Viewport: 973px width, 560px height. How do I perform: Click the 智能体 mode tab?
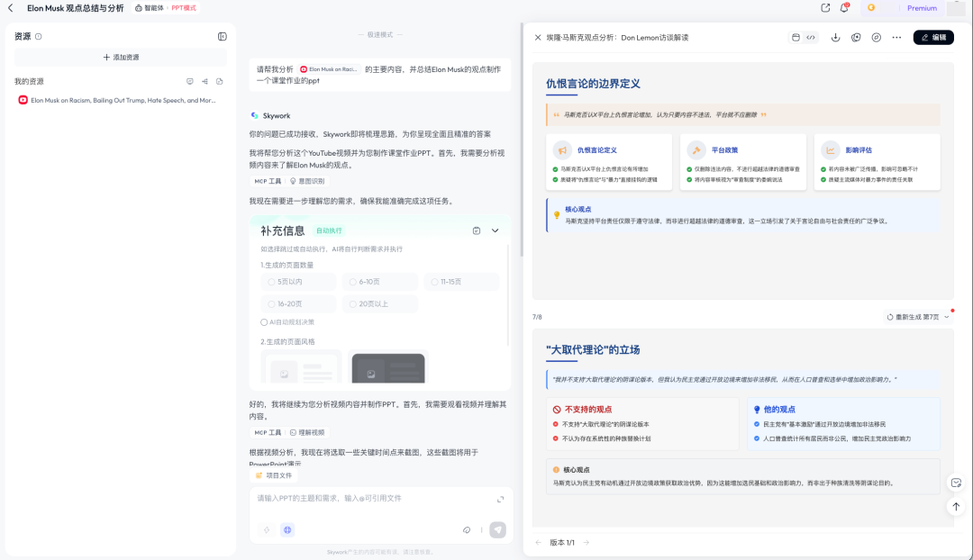click(x=150, y=8)
